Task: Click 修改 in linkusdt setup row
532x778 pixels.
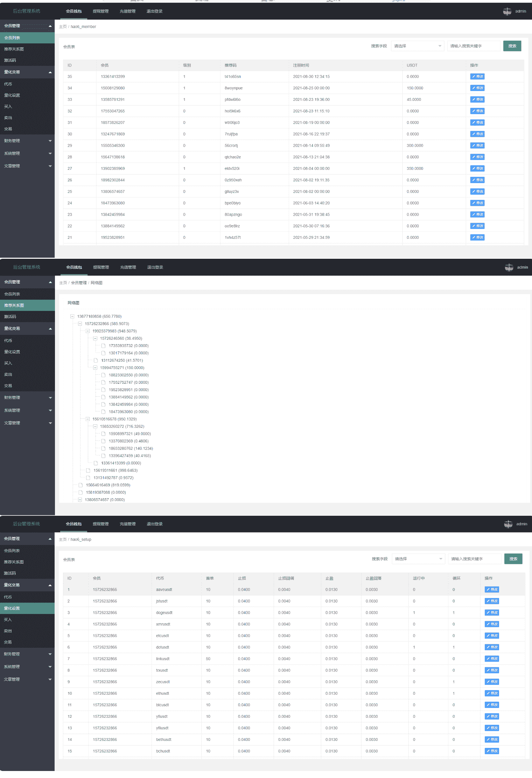Action: (x=492, y=659)
